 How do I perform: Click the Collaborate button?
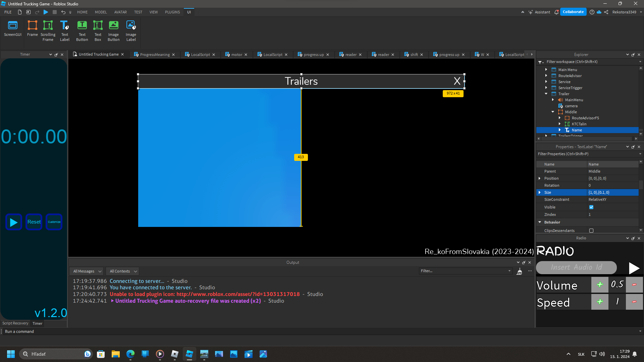click(x=573, y=12)
